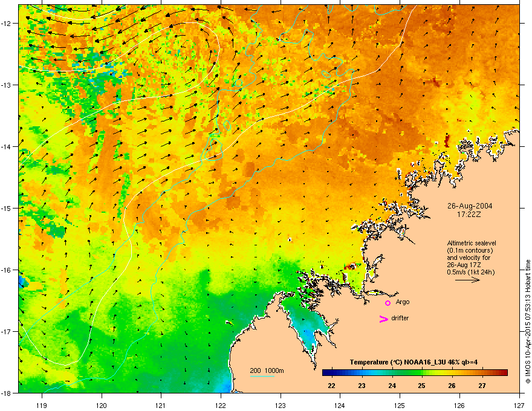532x411 pixels.
Task: Click the latitude axis label -14
Action: click(x=6, y=146)
